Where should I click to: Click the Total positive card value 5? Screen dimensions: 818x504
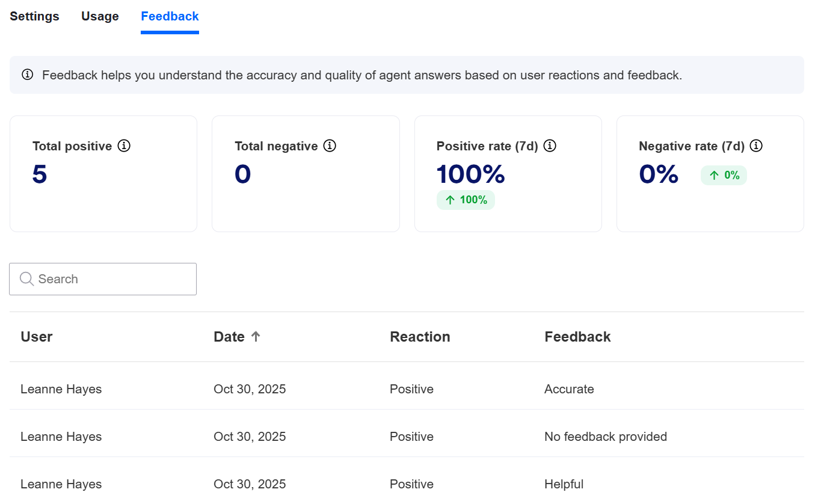[x=40, y=174]
